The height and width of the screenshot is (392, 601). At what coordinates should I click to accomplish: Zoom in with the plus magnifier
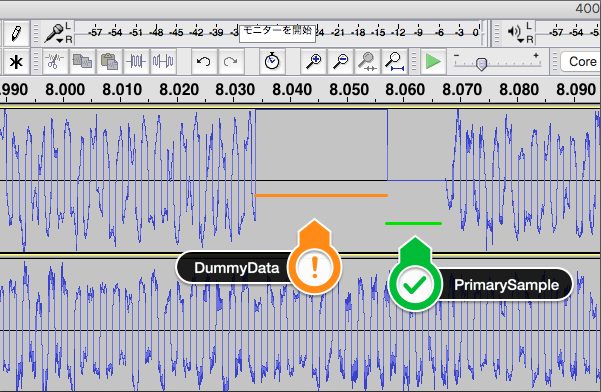(x=314, y=61)
